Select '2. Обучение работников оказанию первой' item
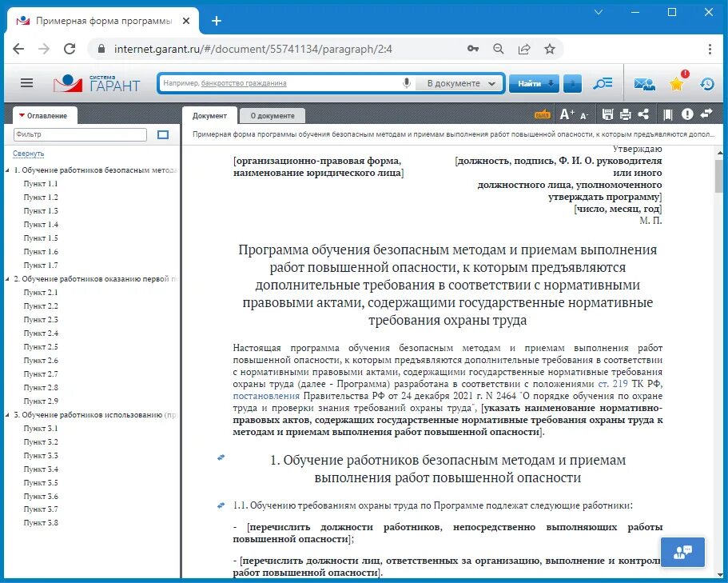This screenshot has width=728, height=583. [x=96, y=279]
